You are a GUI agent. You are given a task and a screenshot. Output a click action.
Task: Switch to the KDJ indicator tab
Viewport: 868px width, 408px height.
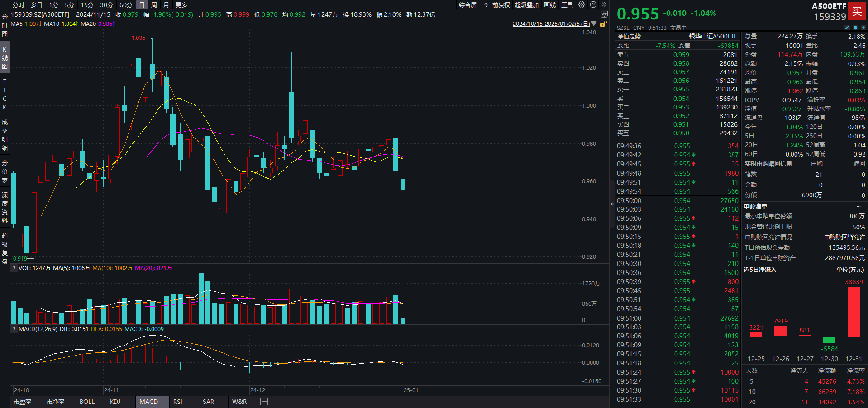pos(115,402)
